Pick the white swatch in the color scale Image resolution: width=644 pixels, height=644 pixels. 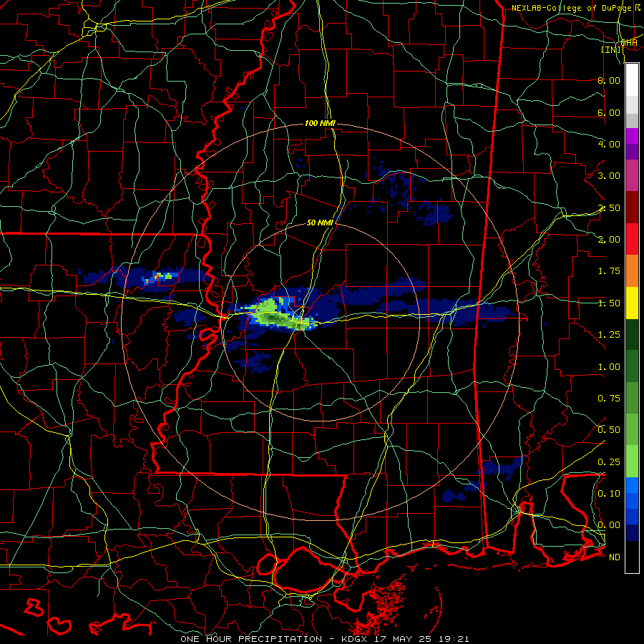pos(632,80)
